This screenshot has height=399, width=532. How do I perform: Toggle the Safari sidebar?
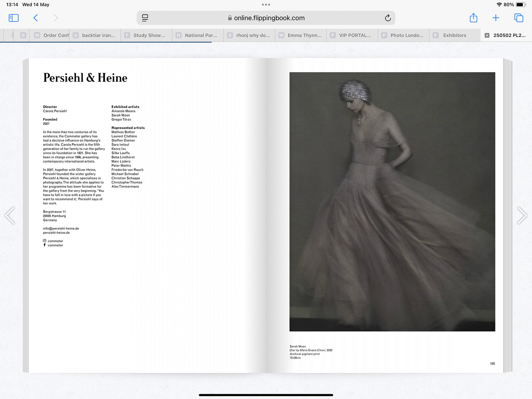coord(14,18)
